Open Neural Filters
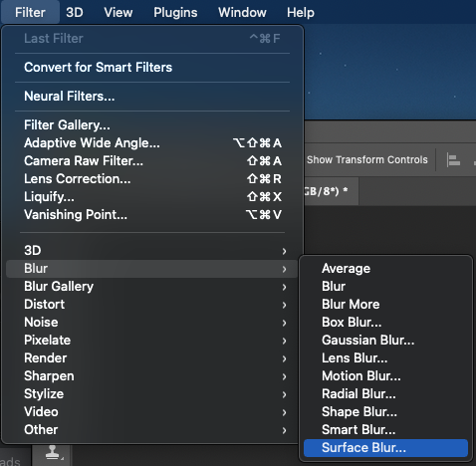476x466 pixels. [152, 97]
